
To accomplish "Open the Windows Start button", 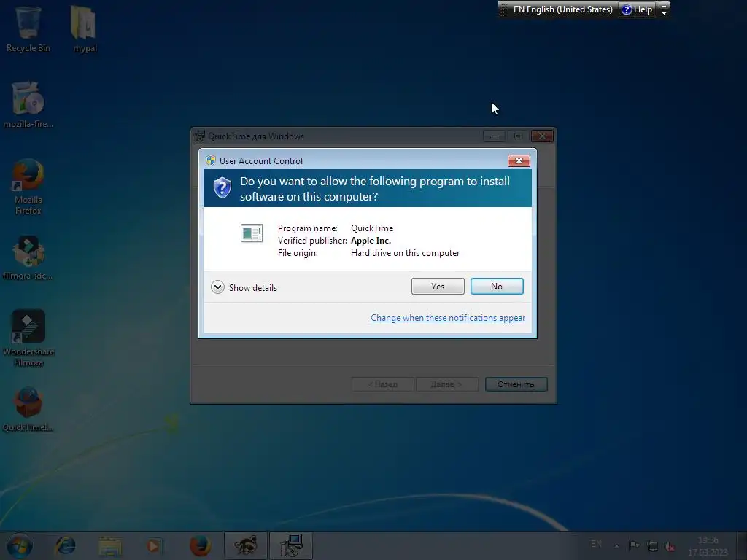I will 19,545.
